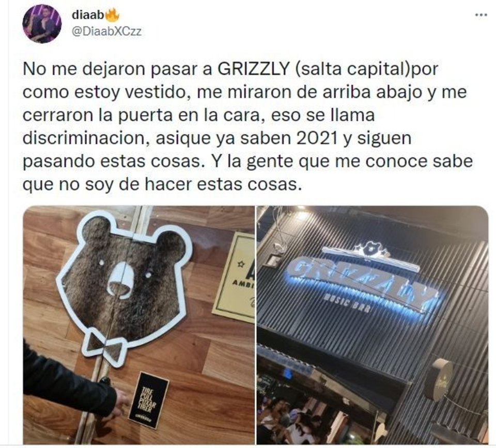
Task: Click the word GRIZZLY in the tweet text
Action: (254, 69)
